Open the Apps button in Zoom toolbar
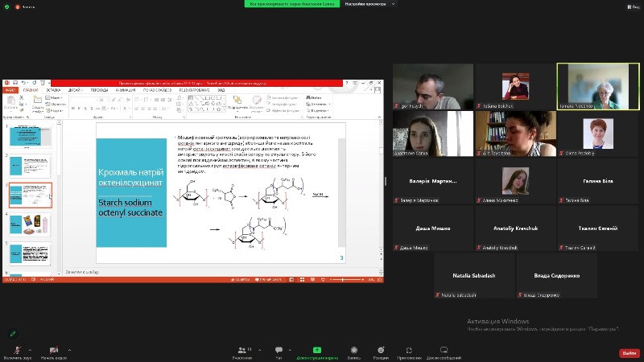This screenshot has width=644, height=362. (409, 352)
